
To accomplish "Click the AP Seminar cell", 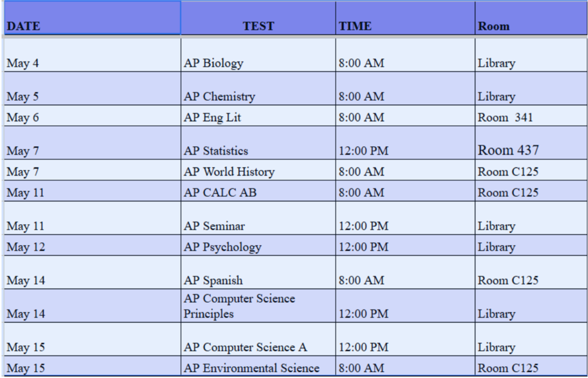I will pyautogui.click(x=258, y=218).
